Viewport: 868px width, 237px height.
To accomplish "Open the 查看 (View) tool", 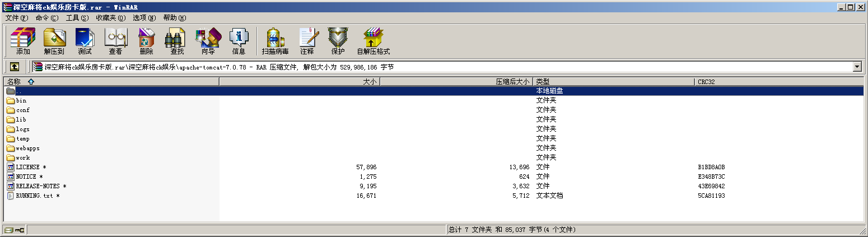I will coord(115,41).
